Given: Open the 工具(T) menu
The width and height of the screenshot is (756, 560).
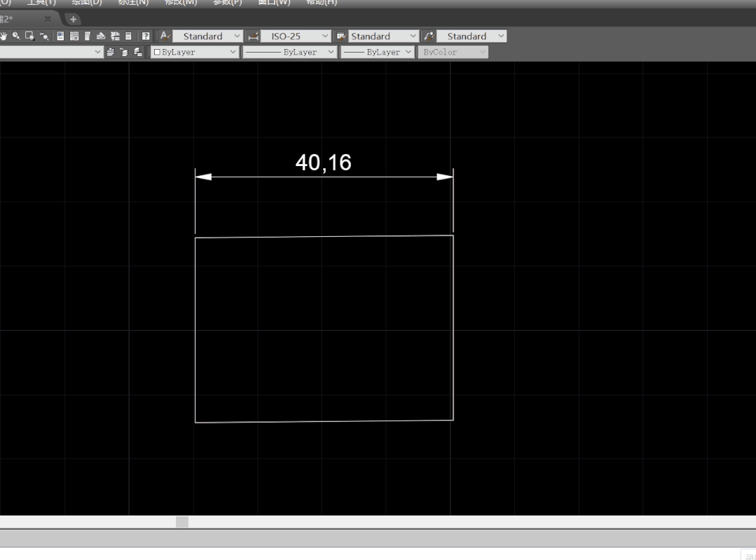Looking at the screenshot, I should [x=41, y=2].
